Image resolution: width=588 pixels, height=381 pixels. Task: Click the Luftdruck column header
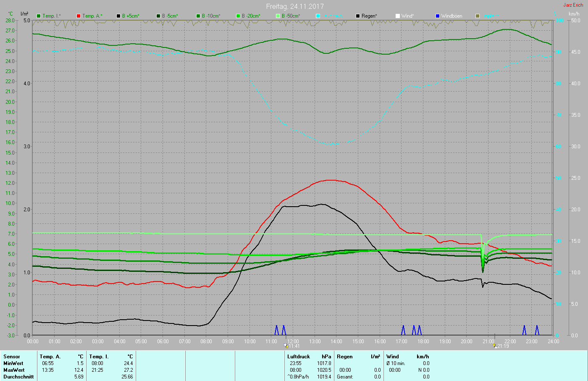tap(299, 357)
